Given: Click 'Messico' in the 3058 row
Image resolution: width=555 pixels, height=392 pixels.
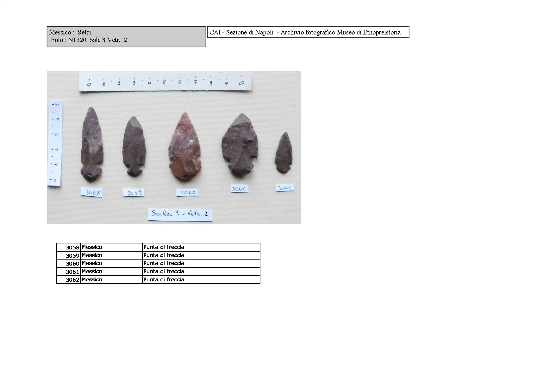Looking at the screenshot, I should [92, 247].
